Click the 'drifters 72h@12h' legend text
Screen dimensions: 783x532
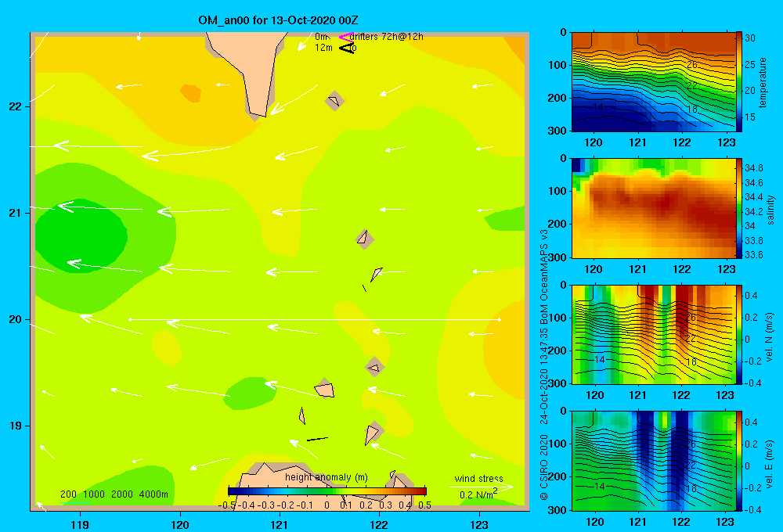coord(387,37)
